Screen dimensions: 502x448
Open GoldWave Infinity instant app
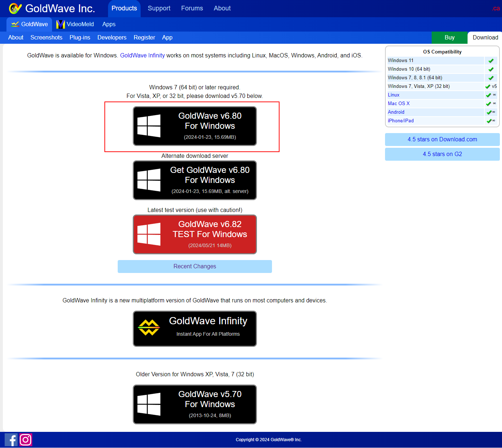pyautogui.click(x=195, y=329)
